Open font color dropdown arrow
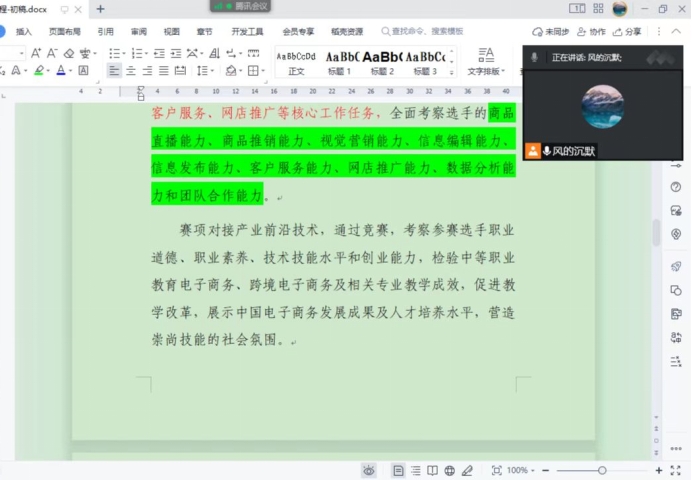This screenshot has height=480, width=692. pos(71,71)
